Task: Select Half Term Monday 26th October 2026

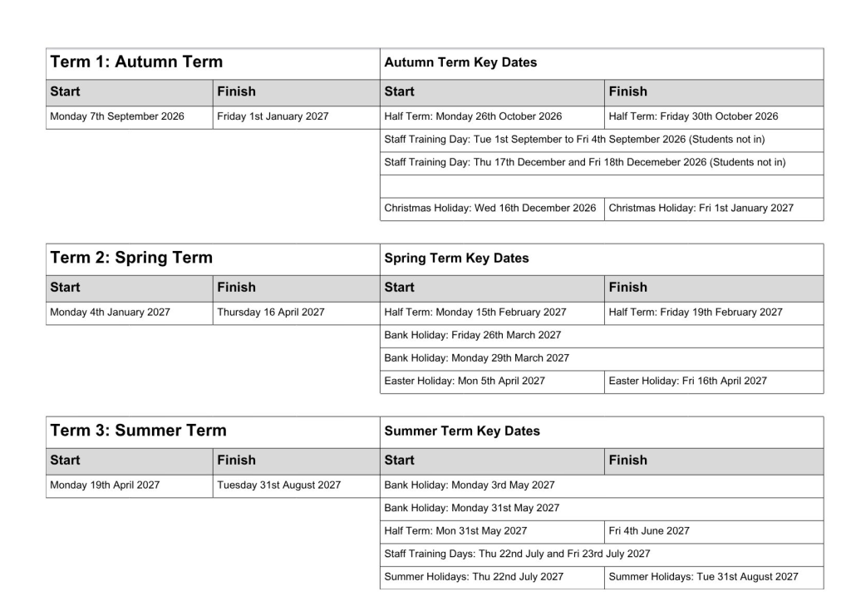Action: click(492, 117)
